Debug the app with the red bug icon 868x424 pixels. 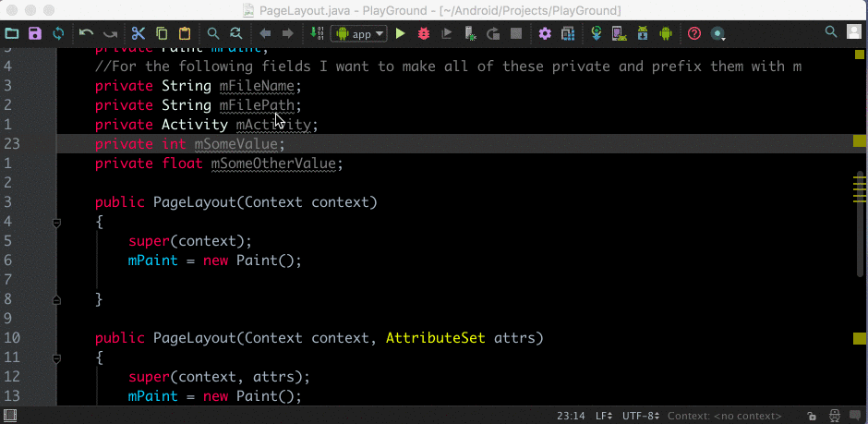pos(424,34)
